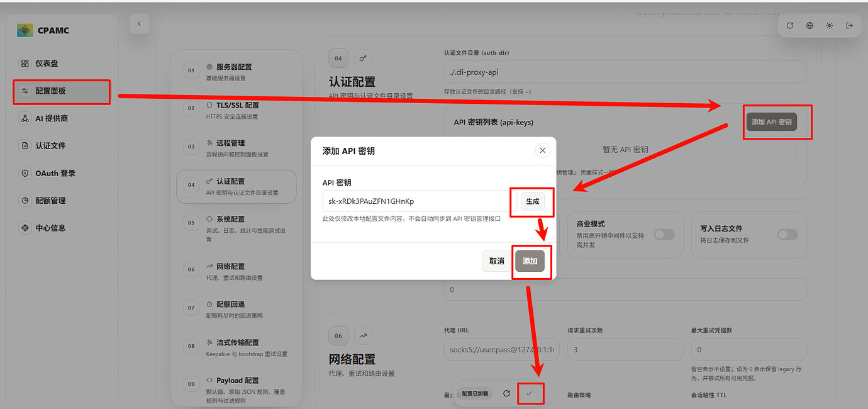Jump to section 01 服务器配置

pos(236,72)
